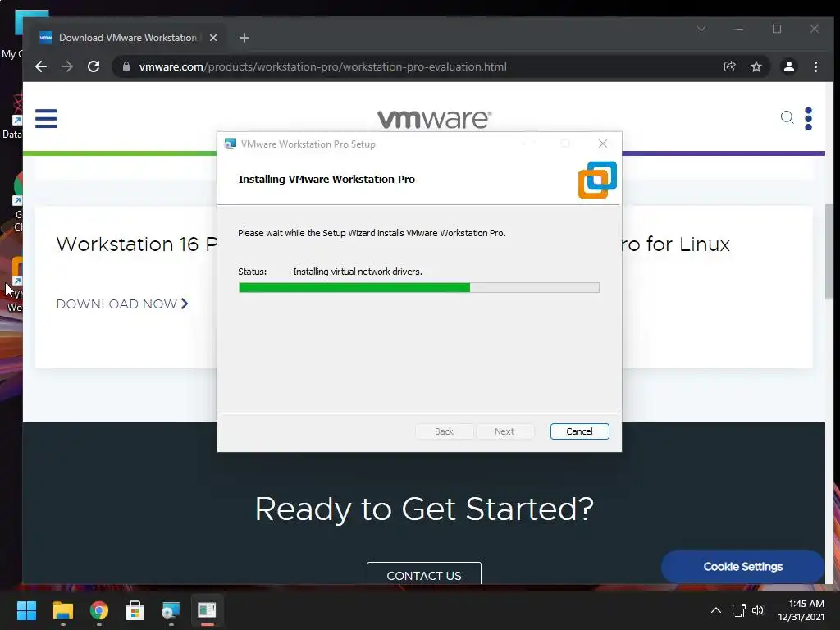The height and width of the screenshot is (630, 840).
Task: Close the Download VMware Workstation tab
Action: pyautogui.click(x=213, y=38)
